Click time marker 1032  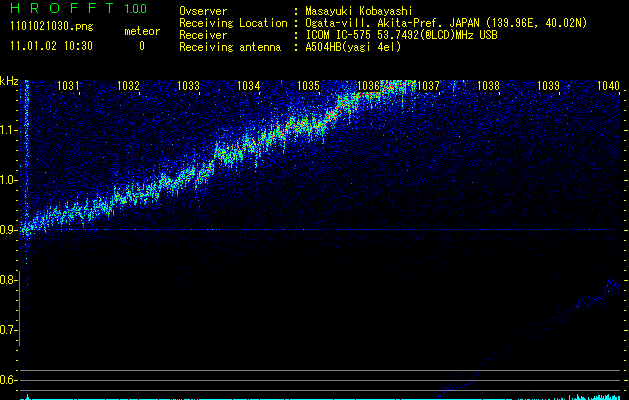click(x=128, y=85)
